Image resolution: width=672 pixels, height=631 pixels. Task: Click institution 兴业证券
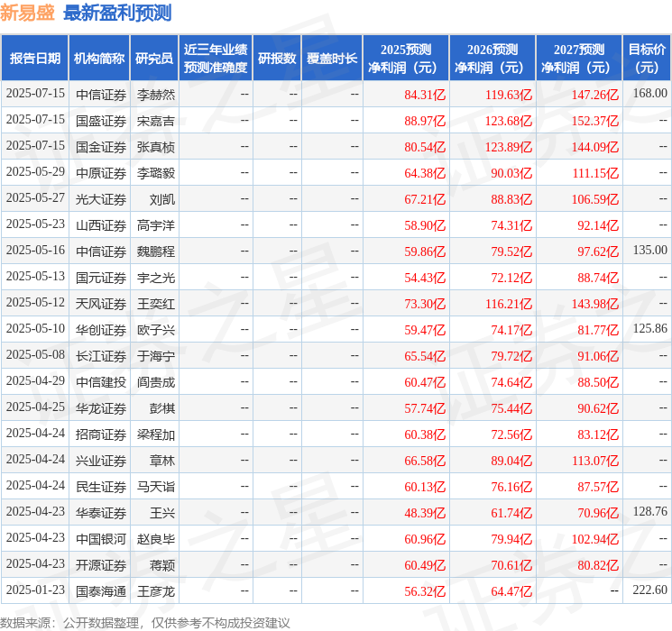[x=101, y=461]
